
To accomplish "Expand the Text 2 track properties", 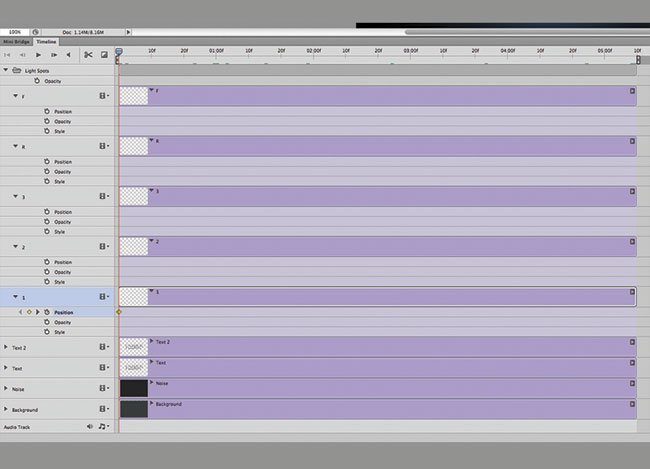I will [x=6, y=347].
